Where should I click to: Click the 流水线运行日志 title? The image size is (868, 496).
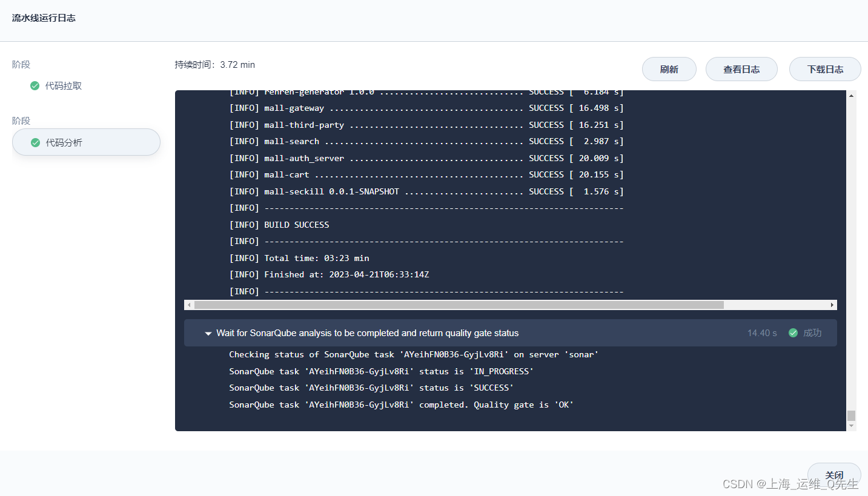44,18
